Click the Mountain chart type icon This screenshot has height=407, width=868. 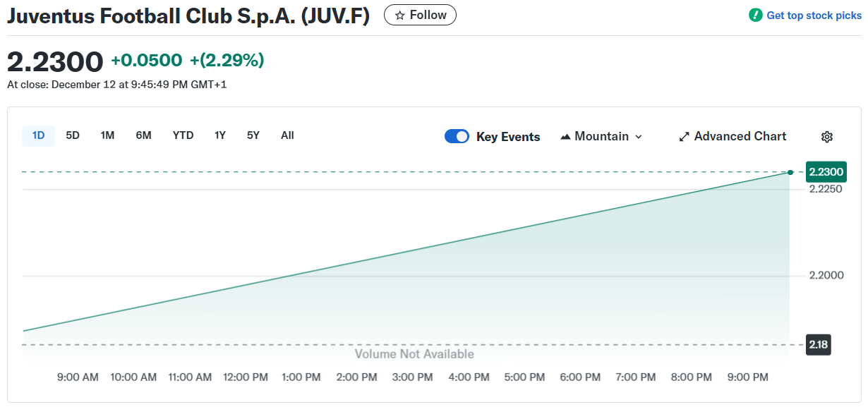click(565, 137)
